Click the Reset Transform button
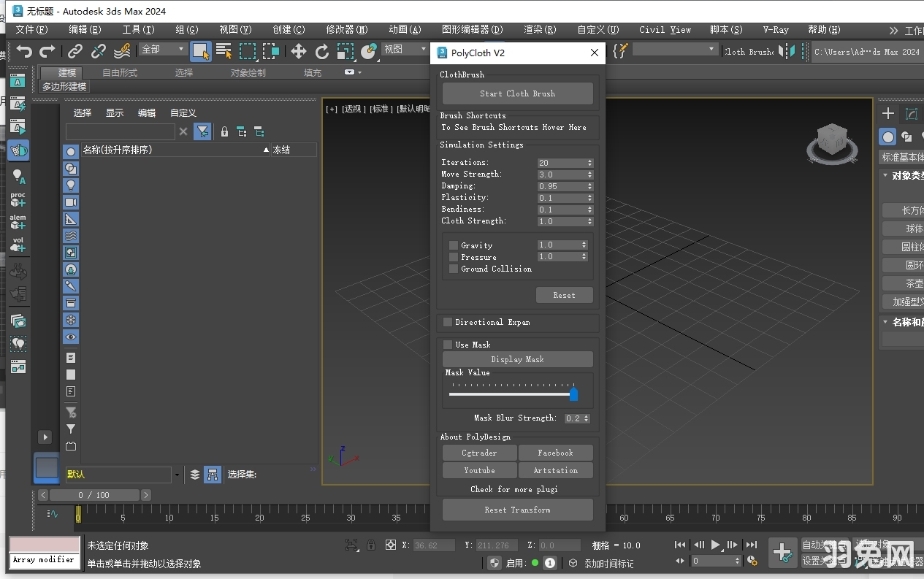924x579 pixels. point(517,510)
